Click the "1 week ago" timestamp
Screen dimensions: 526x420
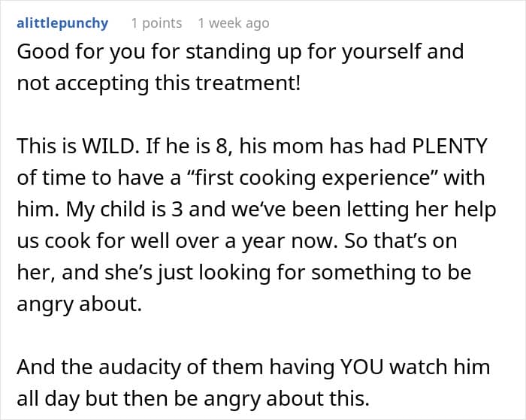(233, 23)
